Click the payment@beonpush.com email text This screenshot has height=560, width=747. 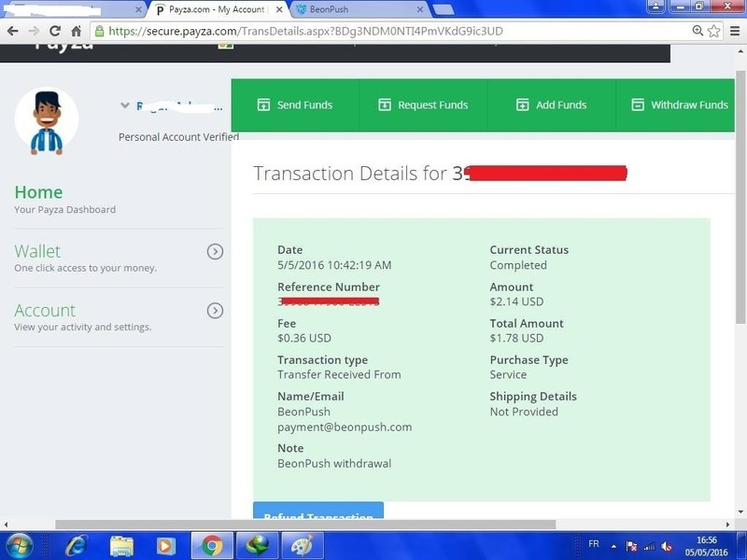pyautogui.click(x=345, y=427)
